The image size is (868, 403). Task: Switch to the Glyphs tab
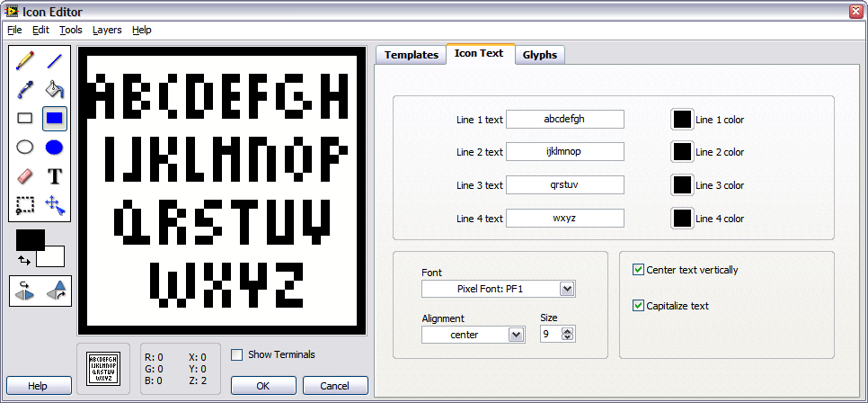539,55
